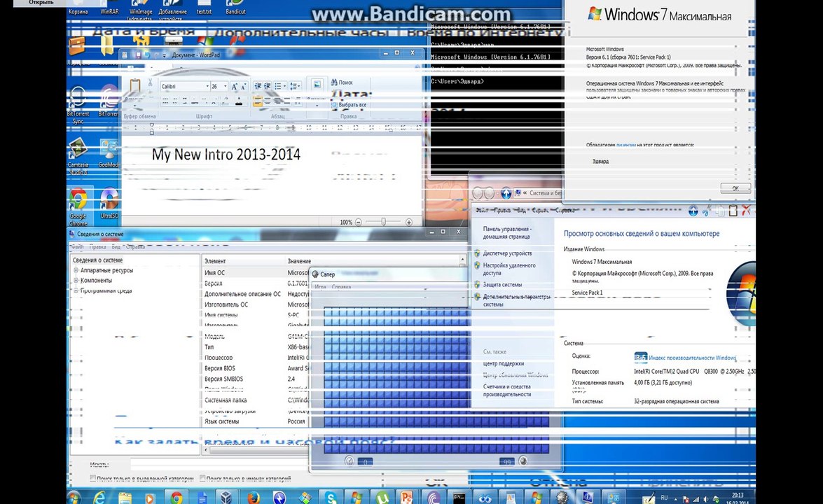Image resolution: width=823 pixels, height=504 pixels.
Task: Open the Camtasia Studio 8 desktop shortcut
Action: click(x=78, y=156)
